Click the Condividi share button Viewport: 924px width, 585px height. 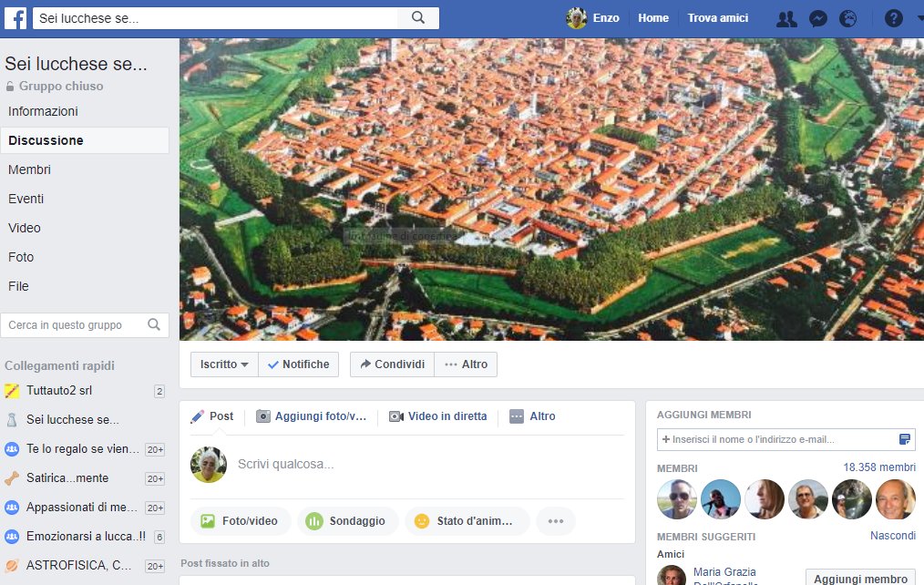[x=393, y=364]
